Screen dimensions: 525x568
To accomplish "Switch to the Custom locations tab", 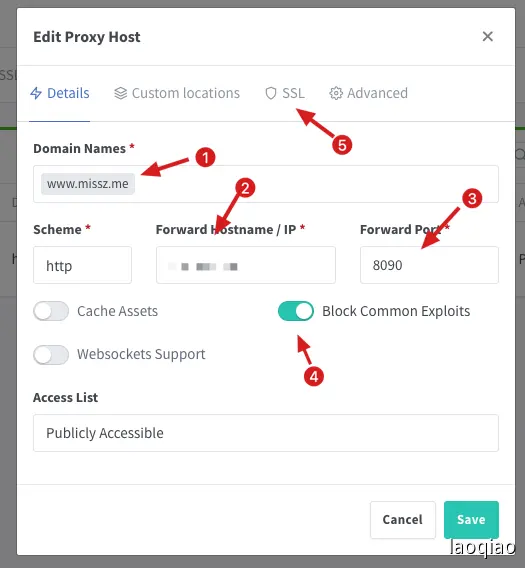I will (177, 93).
